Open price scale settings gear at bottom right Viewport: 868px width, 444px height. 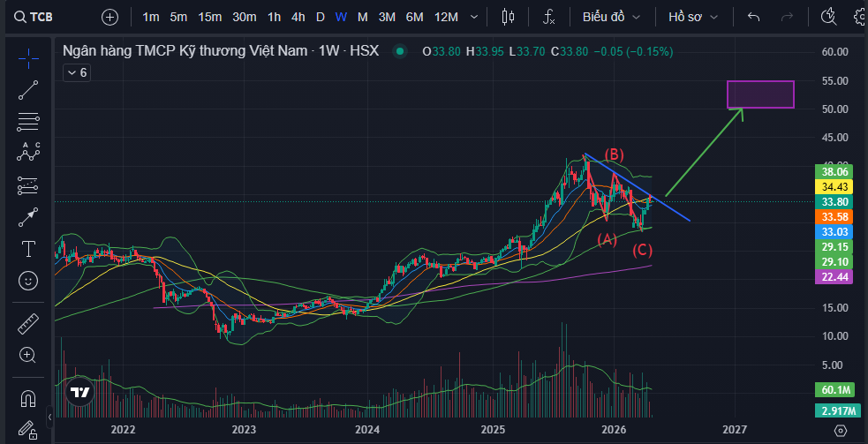[x=841, y=430]
